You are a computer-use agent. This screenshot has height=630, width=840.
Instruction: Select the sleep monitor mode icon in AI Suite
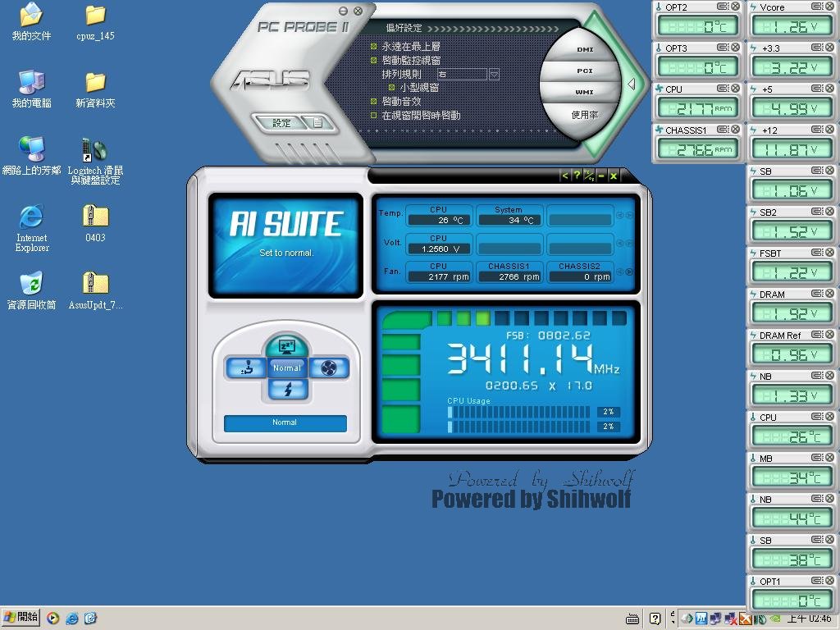[x=287, y=347]
